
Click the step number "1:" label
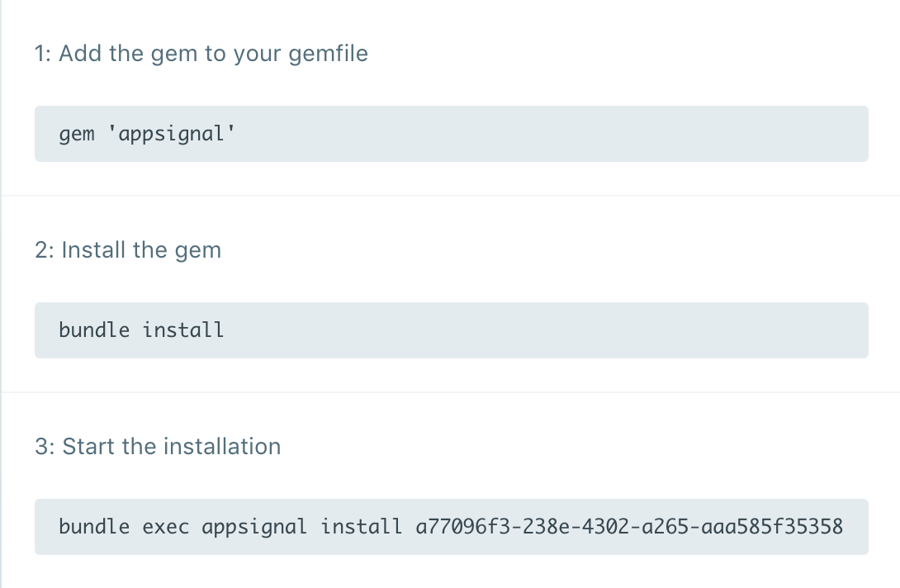point(44,54)
